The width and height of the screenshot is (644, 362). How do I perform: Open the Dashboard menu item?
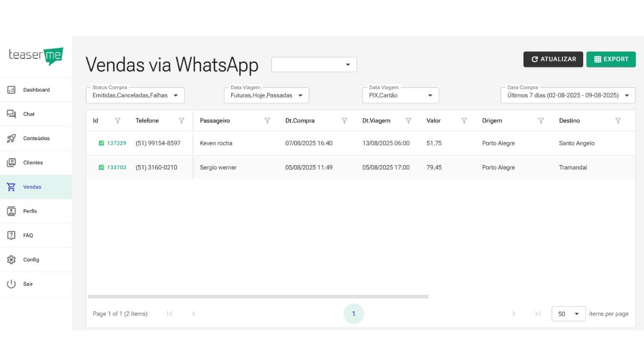[36, 90]
